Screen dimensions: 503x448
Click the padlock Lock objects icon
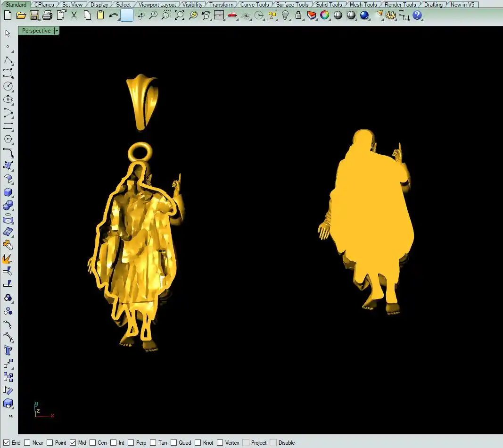298,15
